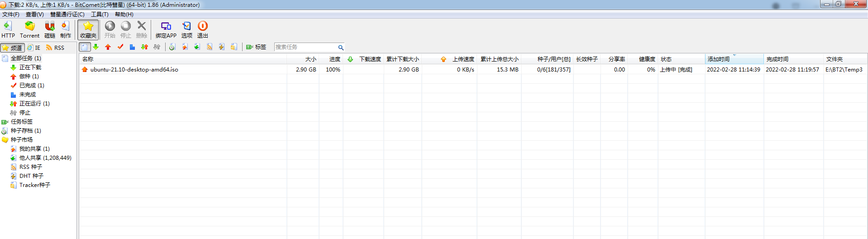The image size is (868, 239).
Task: Select 种子市场 in sidebar
Action: pyautogui.click(x=21, y=140)
